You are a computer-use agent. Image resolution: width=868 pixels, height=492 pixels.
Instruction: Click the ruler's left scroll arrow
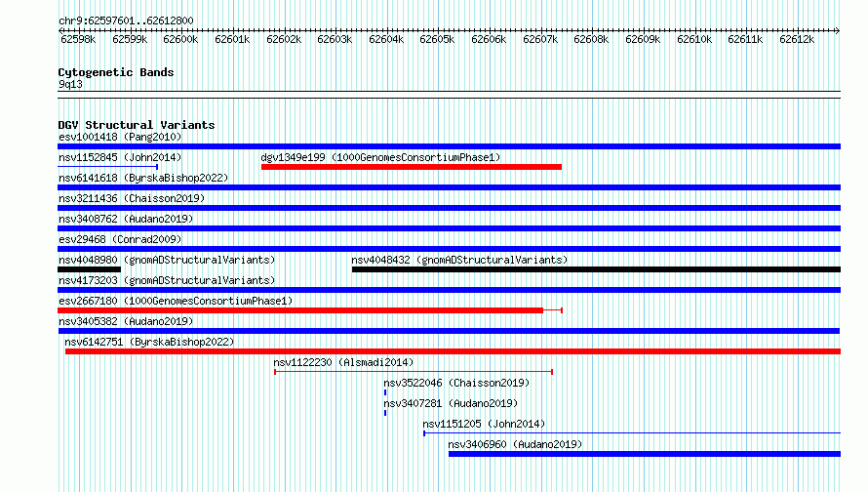pos(60,30)
